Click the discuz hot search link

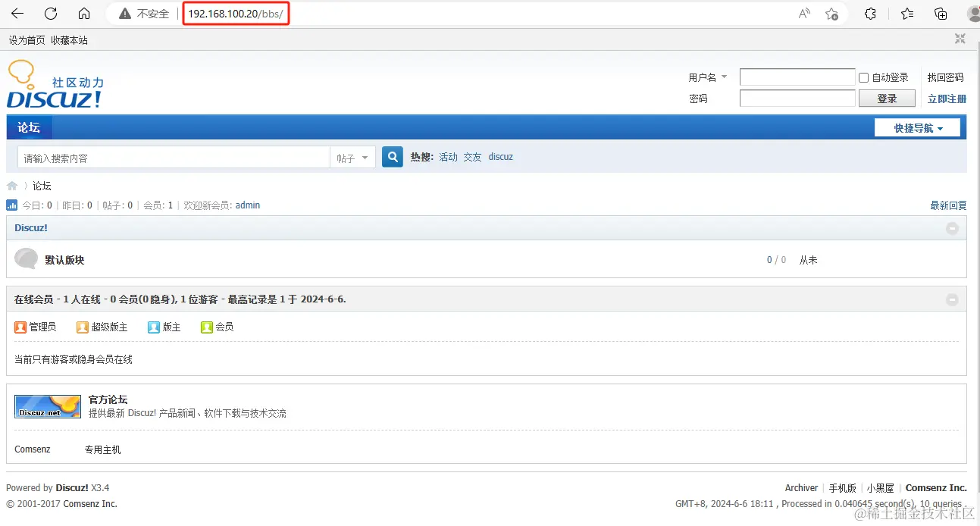[x=500, y=157]
